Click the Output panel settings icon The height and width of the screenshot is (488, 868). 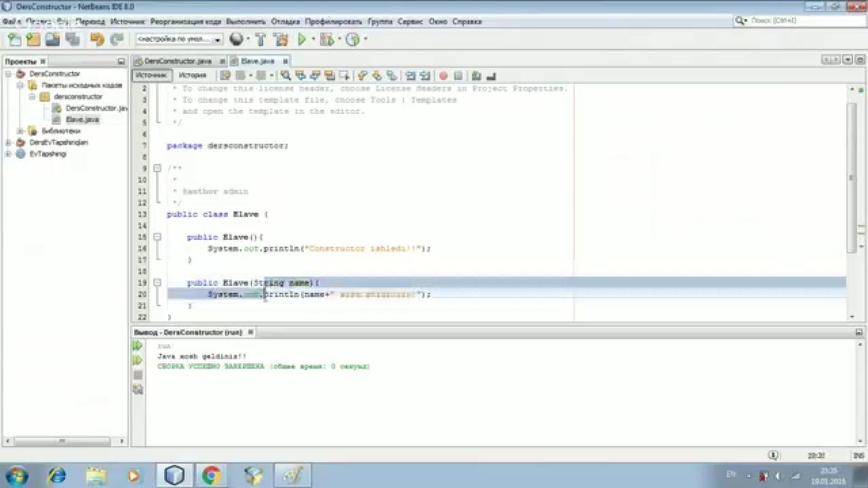(138, 389)
